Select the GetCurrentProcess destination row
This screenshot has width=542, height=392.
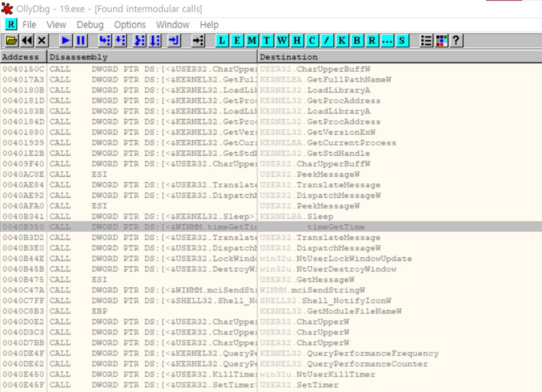click(271, 143)
